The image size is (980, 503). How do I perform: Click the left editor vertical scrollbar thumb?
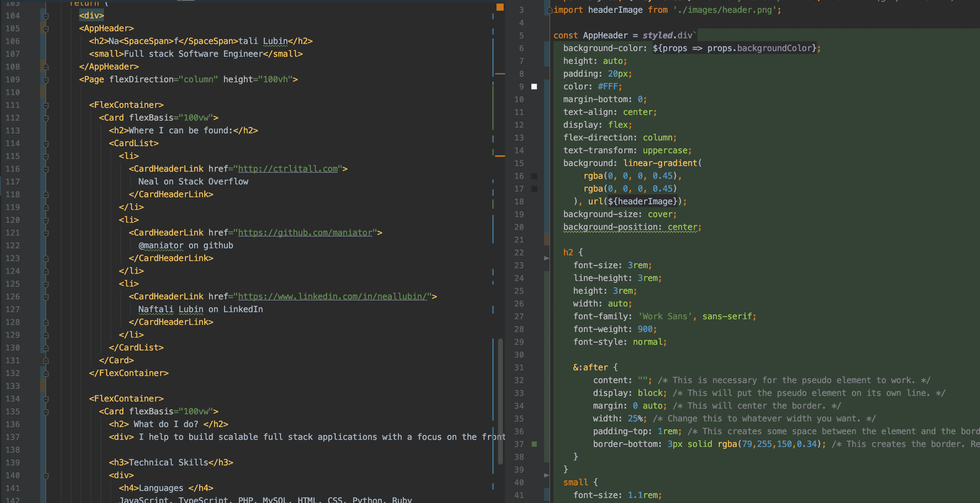[500, 401]
